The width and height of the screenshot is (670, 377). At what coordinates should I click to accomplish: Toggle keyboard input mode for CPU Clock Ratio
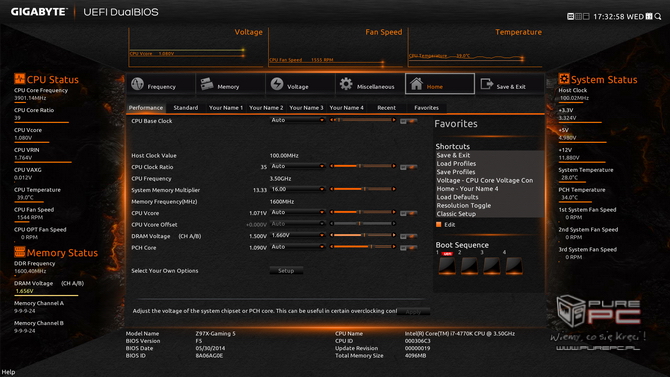(408, 167)
